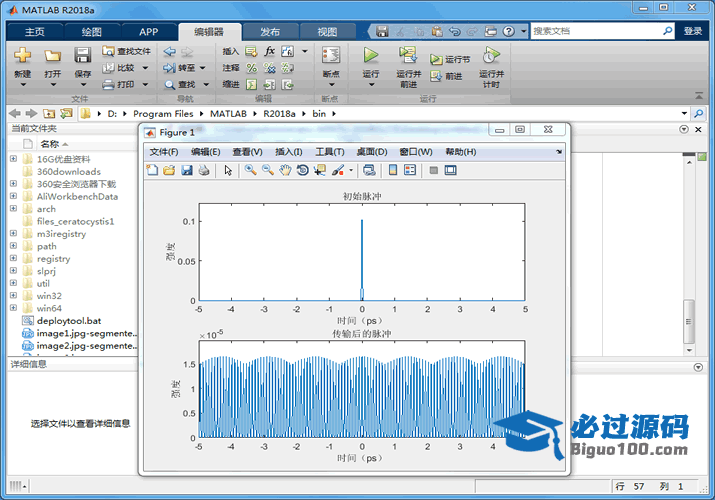Click the 登录 sign-in button

click(693, 31)
